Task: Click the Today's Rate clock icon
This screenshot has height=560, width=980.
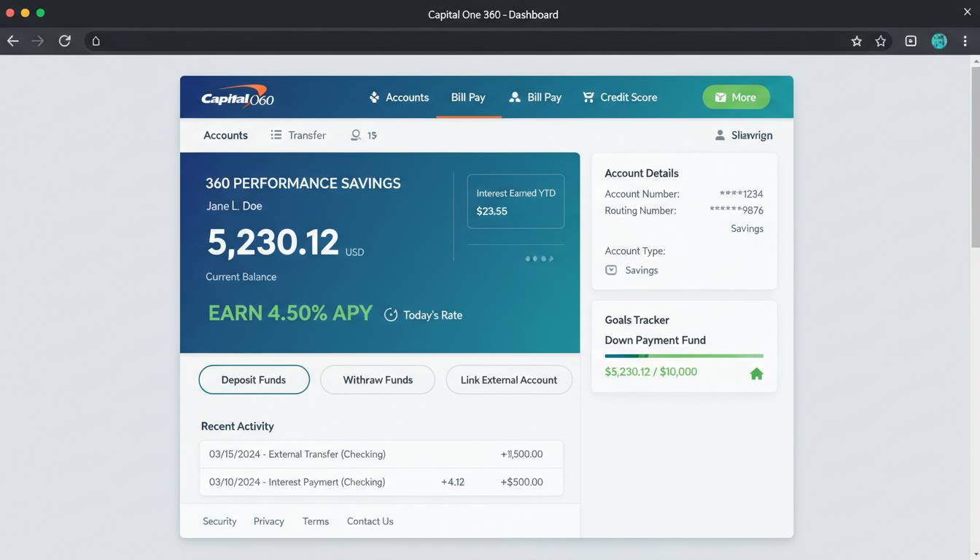Action: click(x=391, y=315)
